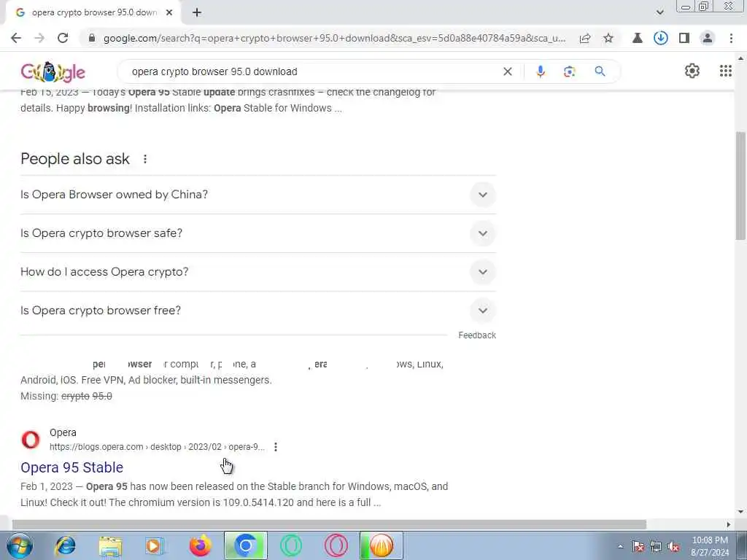Expand "Is Opera crypto browser free?"
Screen dimensions: 747x560
tap(258, 311)
